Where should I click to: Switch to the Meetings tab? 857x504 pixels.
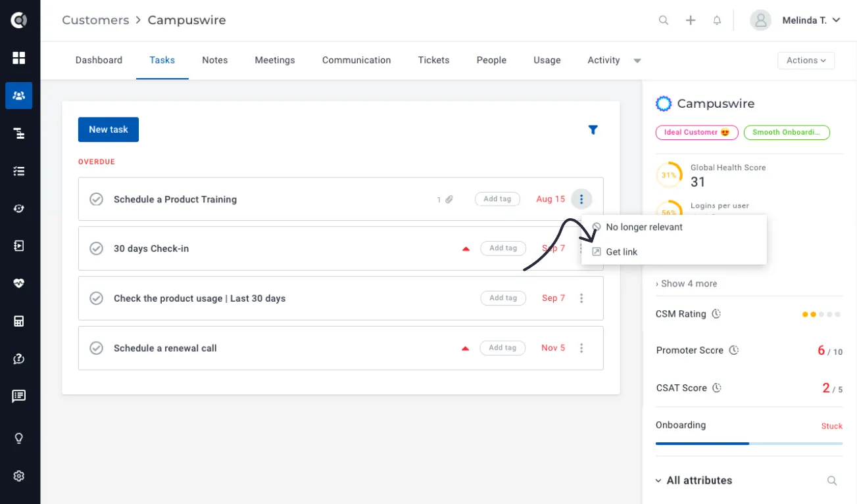pyautogui.click(x=275, y=60)
